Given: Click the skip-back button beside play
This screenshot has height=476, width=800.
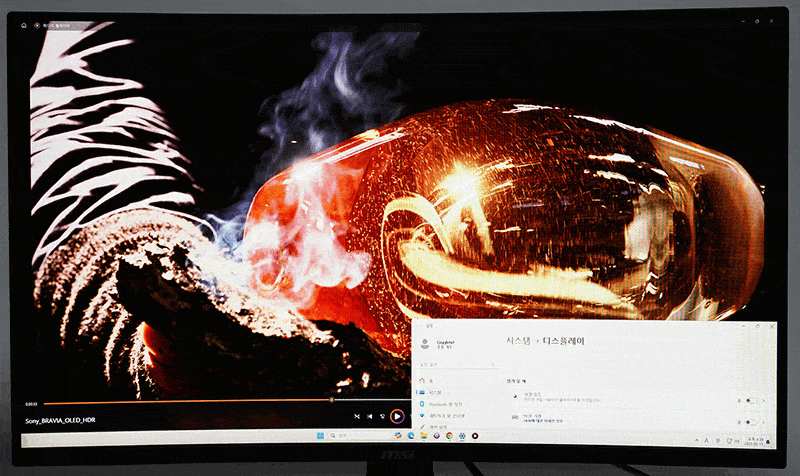Looking at the screenshot, I should [x=382, y=416].
